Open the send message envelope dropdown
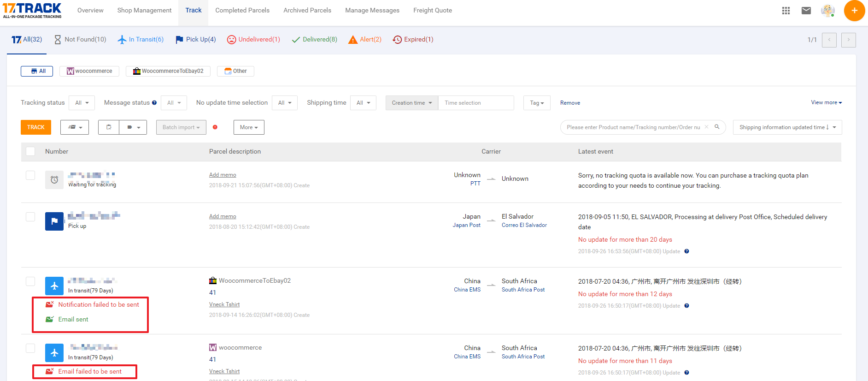 pyautogui.click(x=75, y=127)
